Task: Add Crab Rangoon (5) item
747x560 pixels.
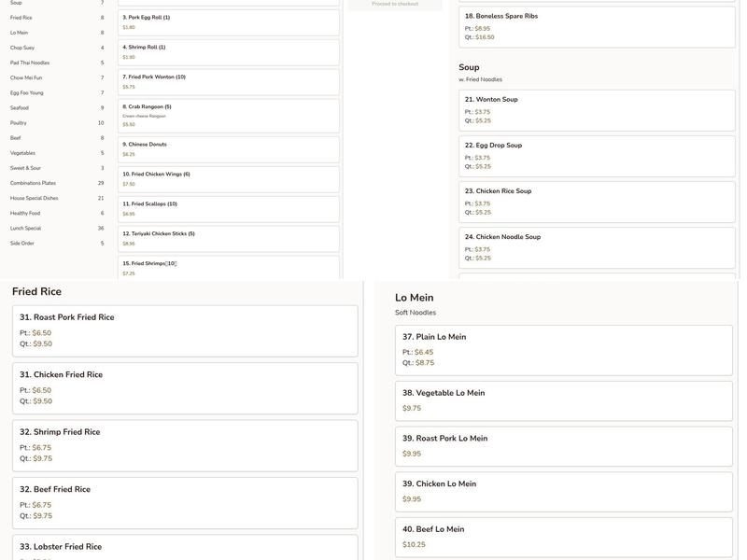Action: click(x=228, y=115)
